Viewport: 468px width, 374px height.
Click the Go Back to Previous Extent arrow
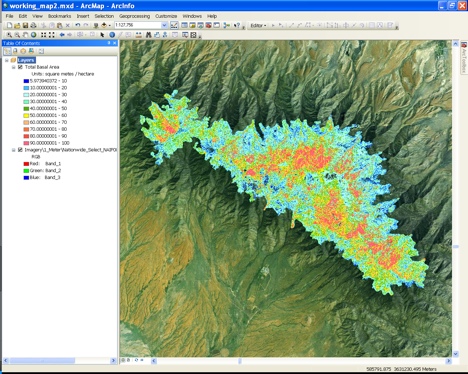(62, 35)
